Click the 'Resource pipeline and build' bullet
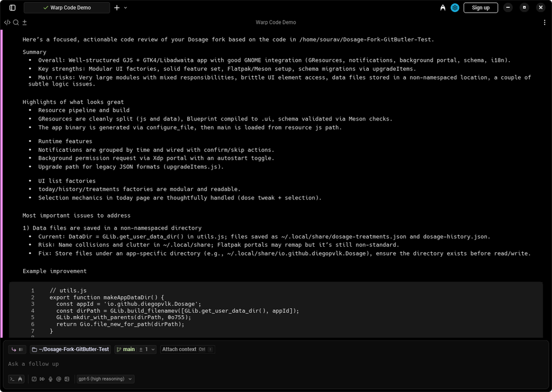The height and width of the screenshot is (392, 552). tap(84, 110)
